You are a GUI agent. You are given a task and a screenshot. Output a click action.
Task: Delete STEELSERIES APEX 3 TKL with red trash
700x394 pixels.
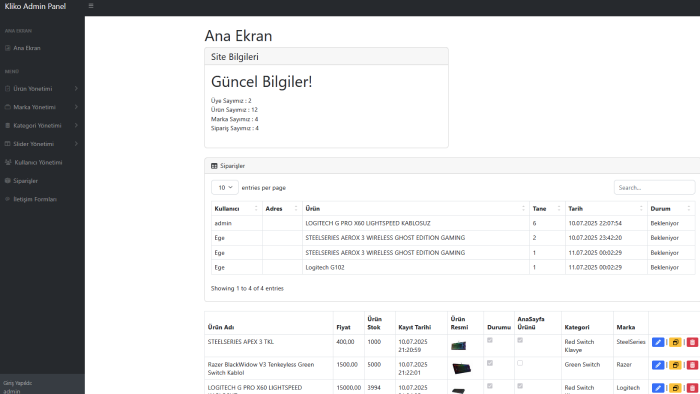tap(692, 342)
